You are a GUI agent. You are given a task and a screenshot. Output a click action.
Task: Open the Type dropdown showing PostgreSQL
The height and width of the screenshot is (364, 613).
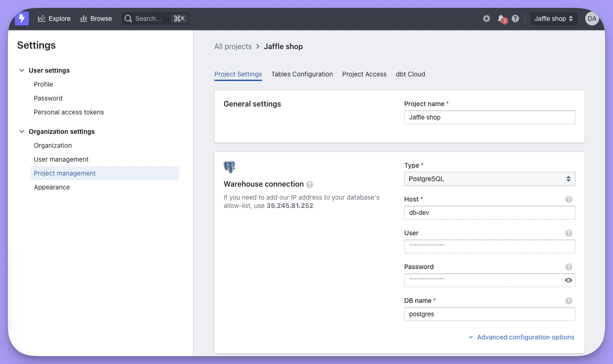489,179
